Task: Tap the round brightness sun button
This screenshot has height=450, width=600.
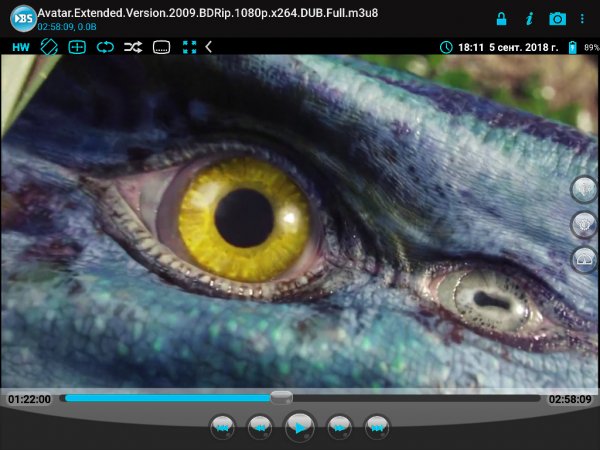Action: 584,224
